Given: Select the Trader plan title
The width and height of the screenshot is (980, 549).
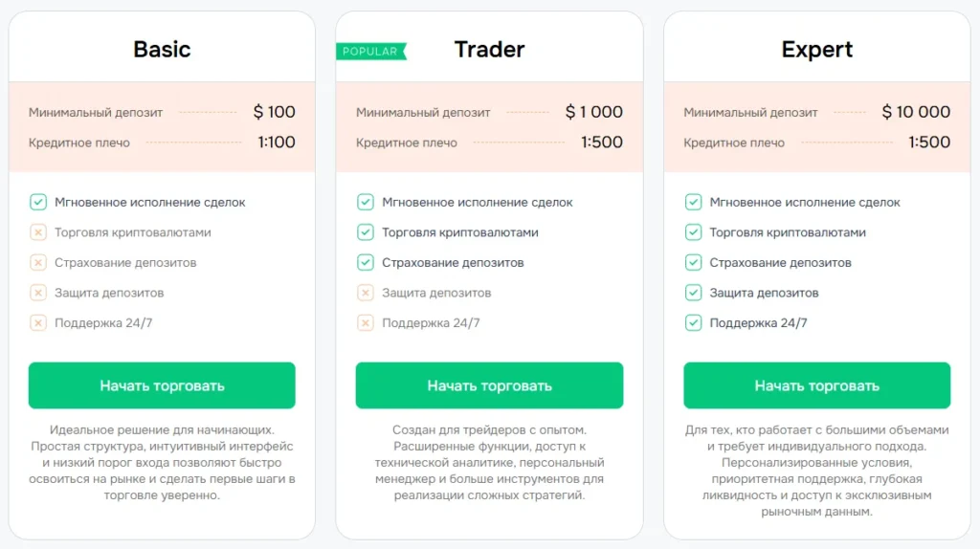Looking at the screenshot, I should point(489,50).
